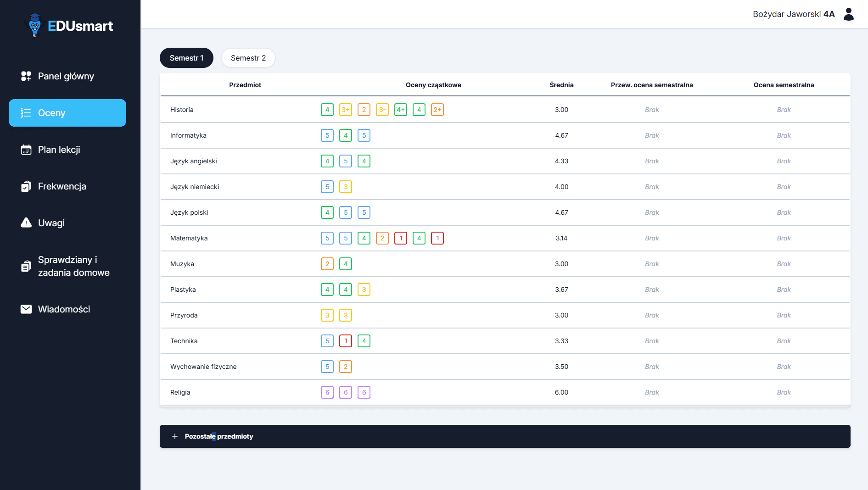Click the red grade 1 in Technika row
The width and height of the screenshot is (868, 490).
click(346, 341)
